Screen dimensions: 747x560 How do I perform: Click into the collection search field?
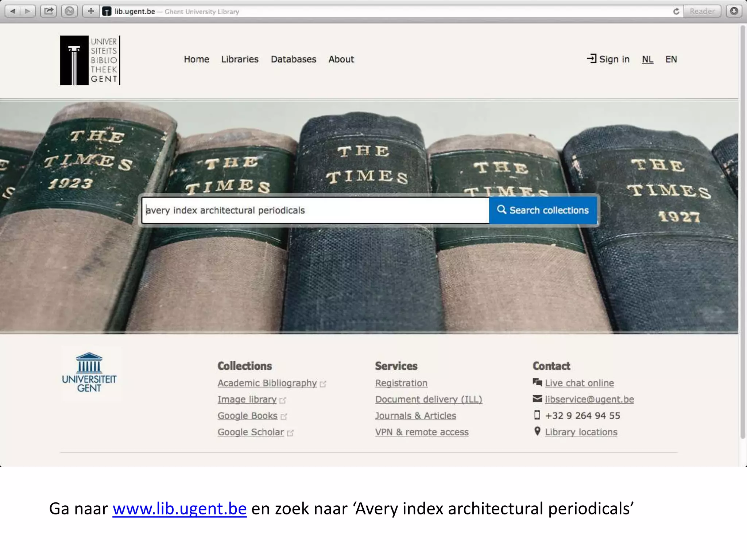point(315,210)
